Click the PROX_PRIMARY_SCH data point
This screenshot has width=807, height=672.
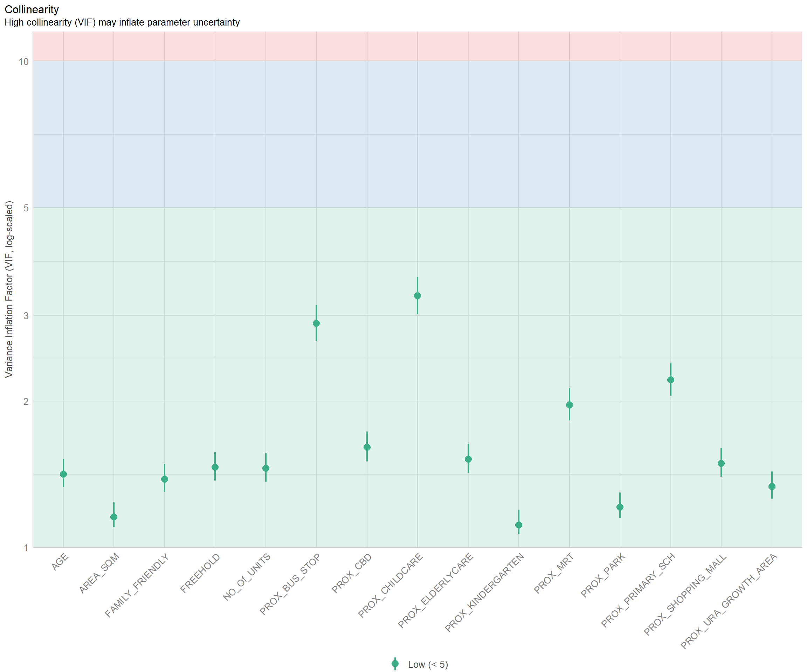(671, 380)
